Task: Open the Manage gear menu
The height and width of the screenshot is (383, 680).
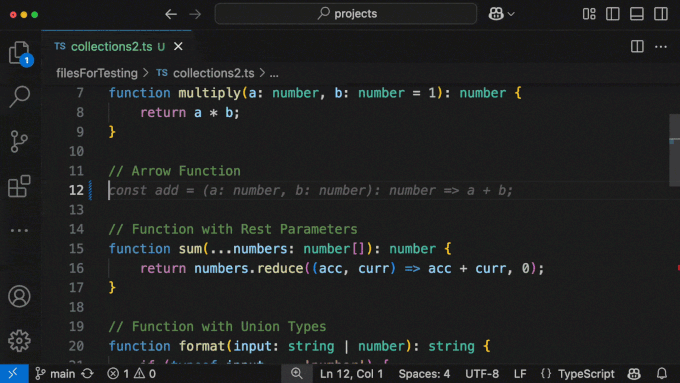Action: (x=20, y=340)
